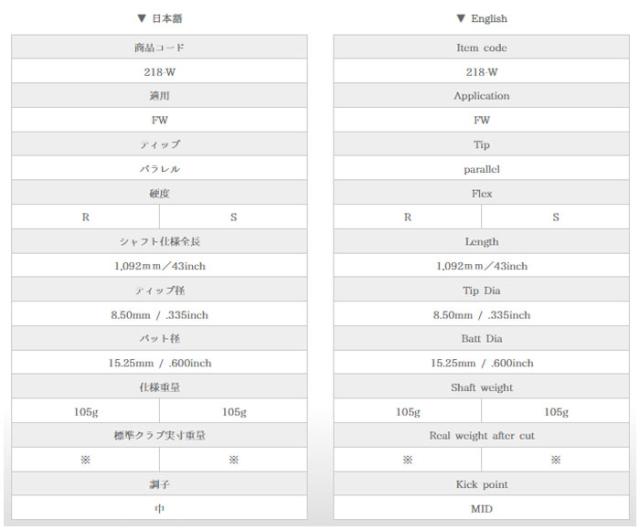Screen dimensions: 640x530
Task: Click the Item code header row
Action: coord(481,48)
